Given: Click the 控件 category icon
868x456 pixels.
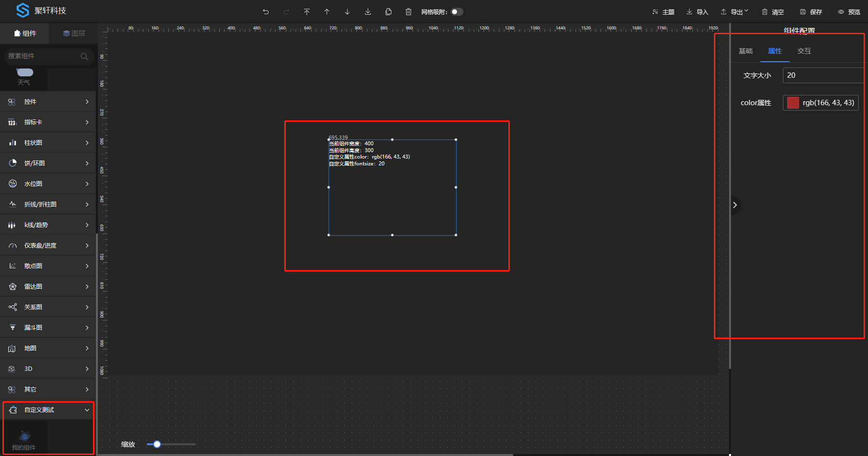Looking at the screenshot, I should [12, 102].
